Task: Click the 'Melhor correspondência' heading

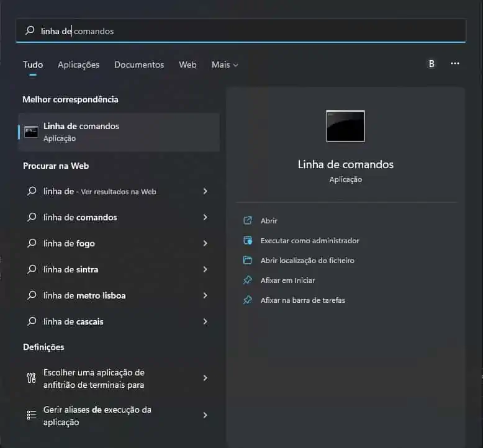Action: coord(70,99)
